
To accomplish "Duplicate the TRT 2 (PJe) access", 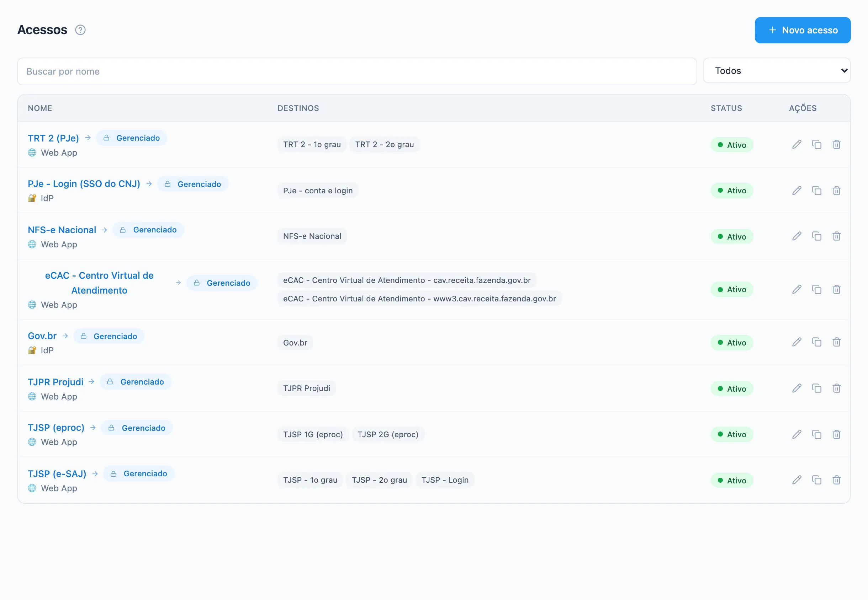I will pyautogui.click(x=816, y=144).
